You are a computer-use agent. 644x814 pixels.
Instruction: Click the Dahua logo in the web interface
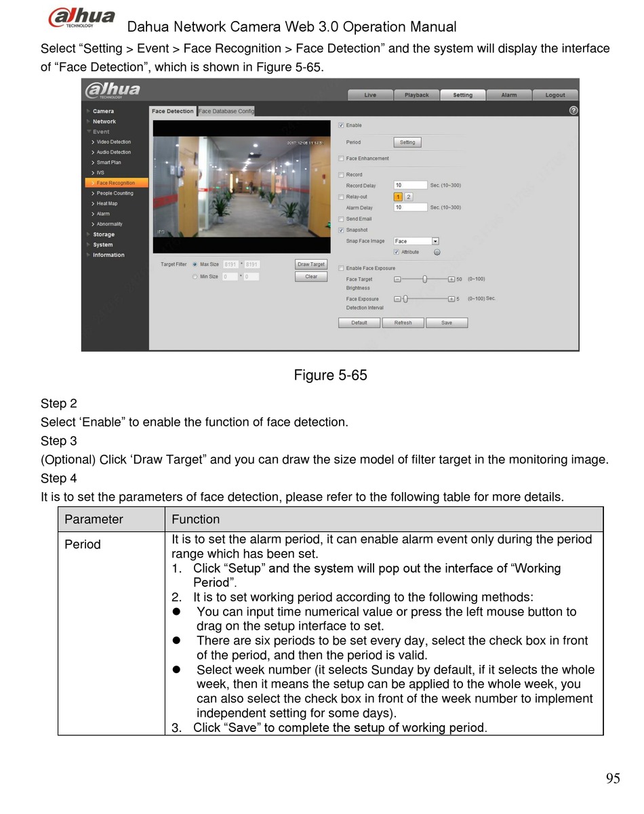[112, 90]
